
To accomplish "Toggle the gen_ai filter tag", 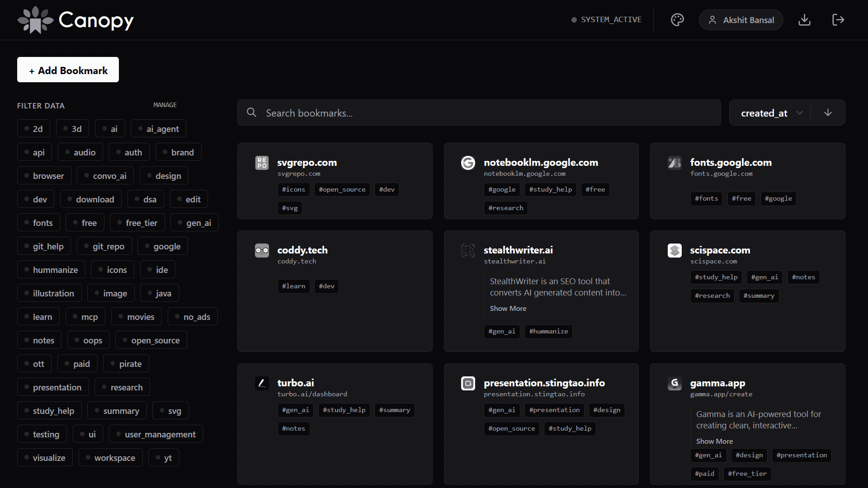I will tap(194, 223).
